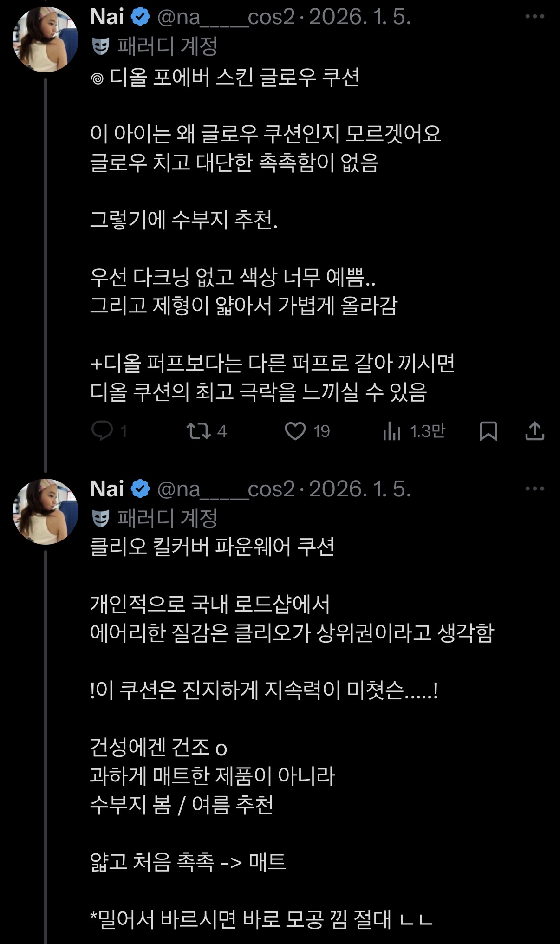The image size is (560, 944).
Task: Tap 패러디 계정 mask icon on second tweet
Action: [x=101, y=518]
